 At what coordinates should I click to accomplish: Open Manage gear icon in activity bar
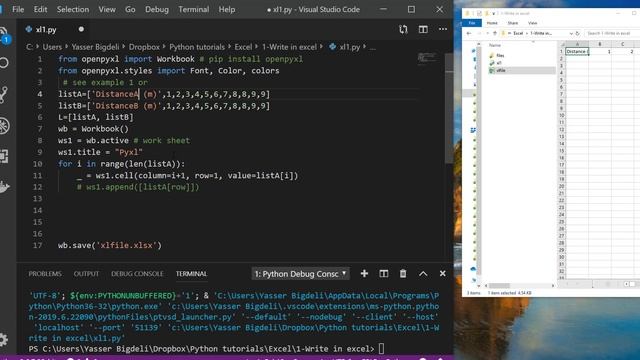3,339
